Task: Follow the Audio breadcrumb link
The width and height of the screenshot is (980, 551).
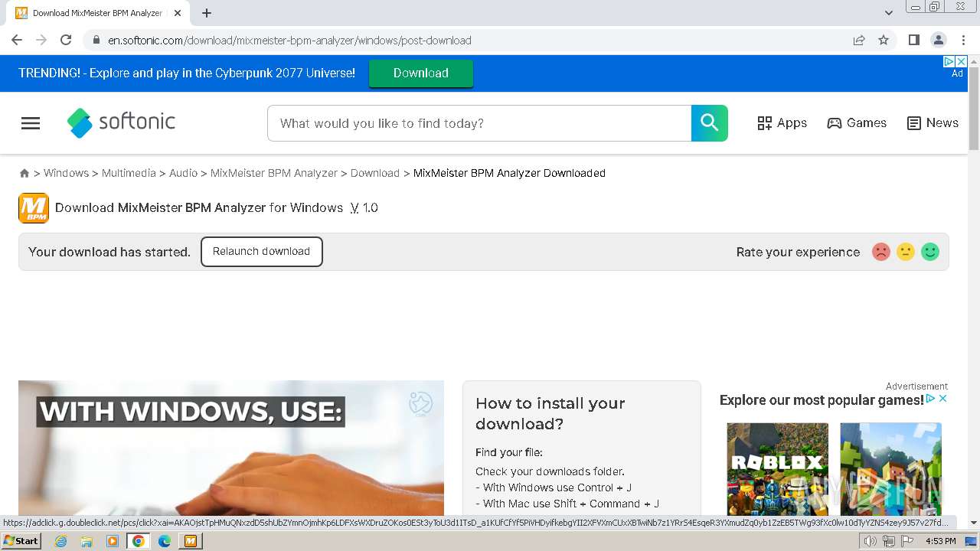Action: [183, 174]
